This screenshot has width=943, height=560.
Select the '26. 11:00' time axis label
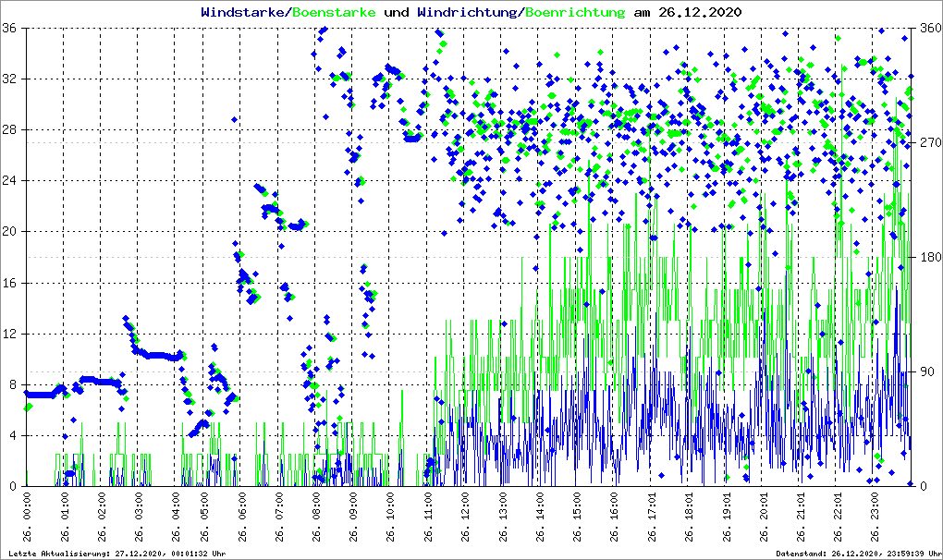pos(429,520)
